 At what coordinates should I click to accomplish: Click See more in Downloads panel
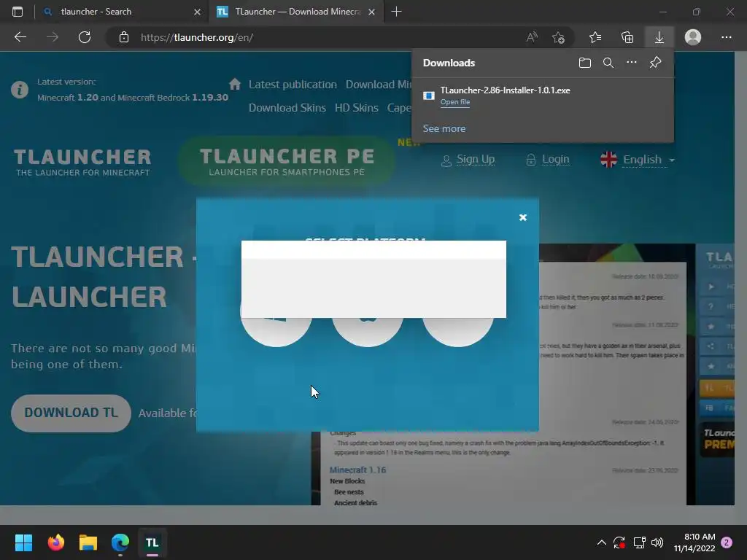(x=444, y=128)
